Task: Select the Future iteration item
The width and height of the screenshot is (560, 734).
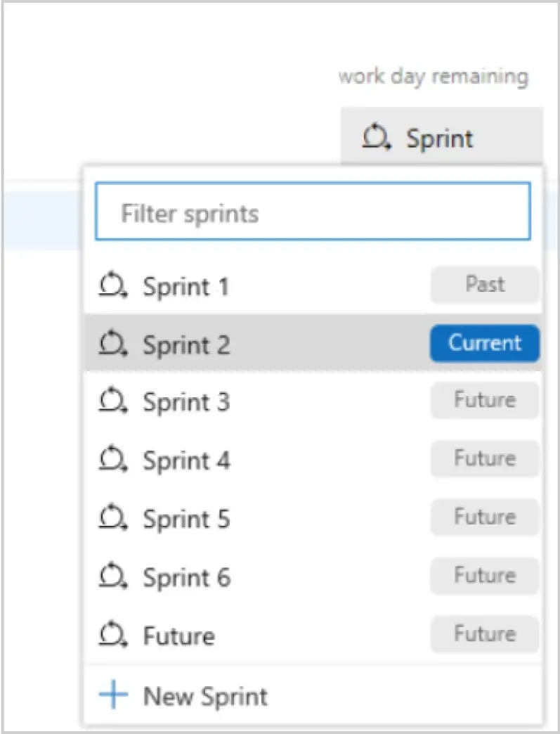Action: click(x=179, y=636)
